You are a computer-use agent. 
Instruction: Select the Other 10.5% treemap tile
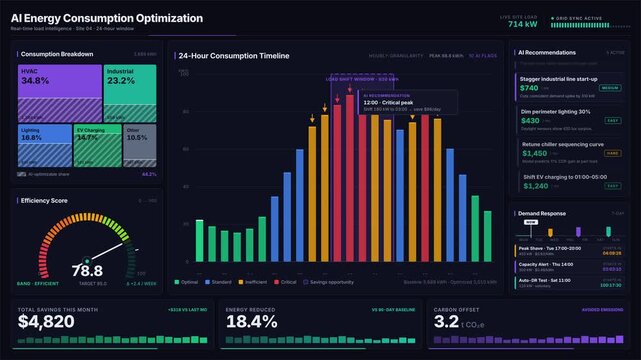coord(139,145)
